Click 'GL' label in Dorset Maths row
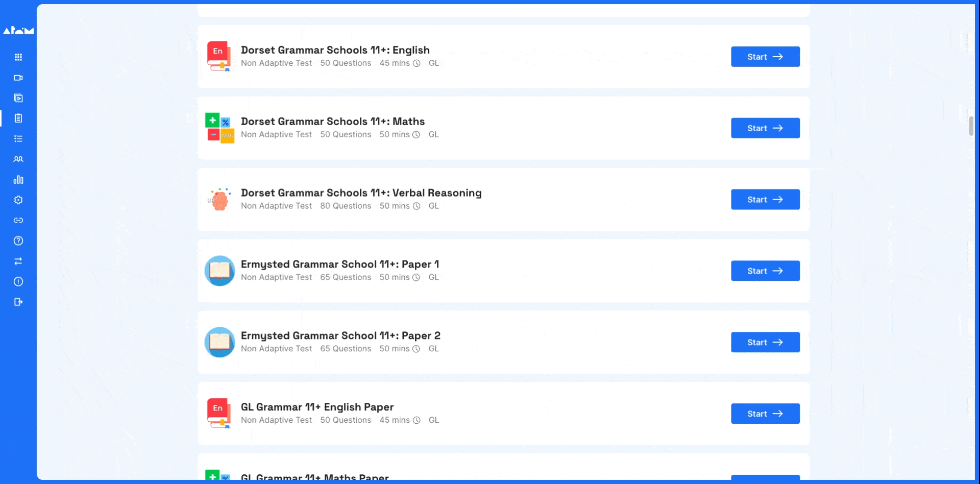Screen dimensions: 980x484 point(434,135)
